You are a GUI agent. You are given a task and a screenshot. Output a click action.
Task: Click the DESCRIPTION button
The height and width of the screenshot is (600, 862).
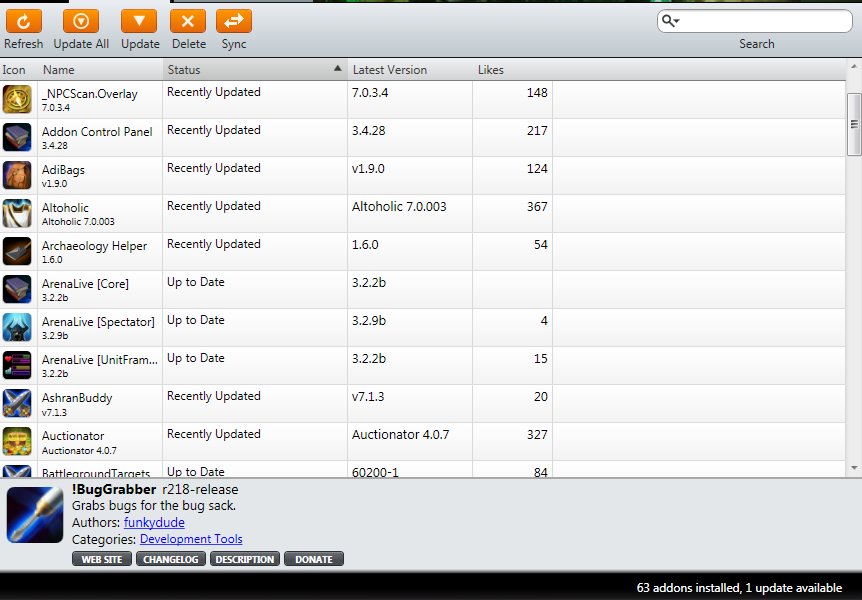coord(245,559)
